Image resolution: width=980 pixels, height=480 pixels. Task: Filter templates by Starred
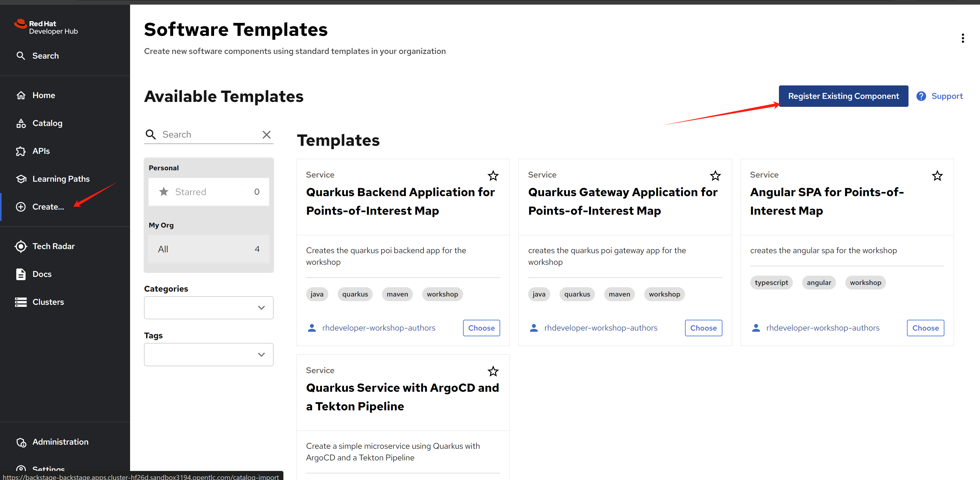coord(209,192)
